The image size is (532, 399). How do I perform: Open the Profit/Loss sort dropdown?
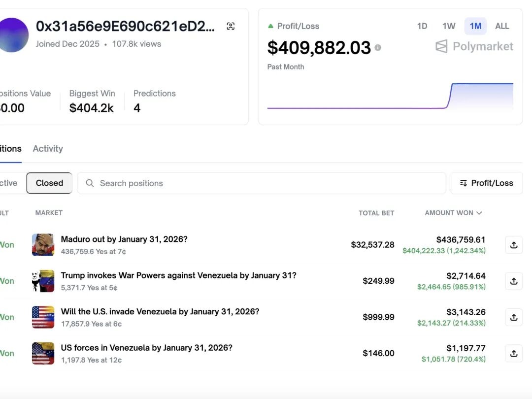486,183
